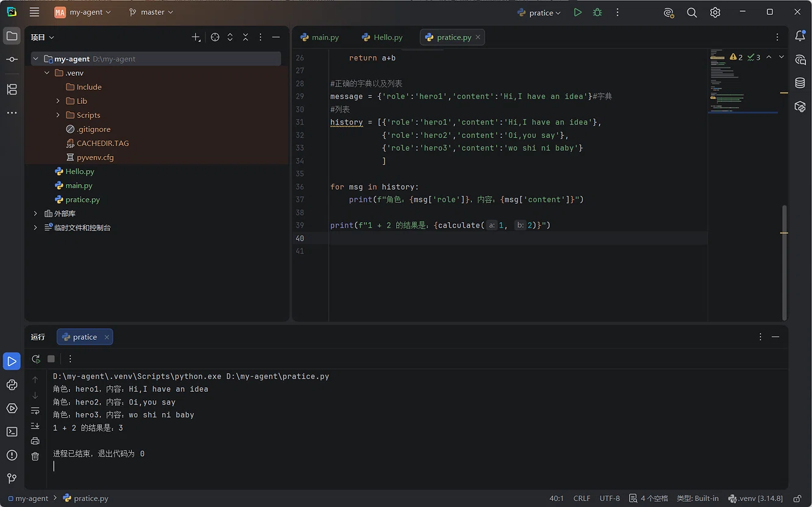Viewport: 812px width, 507px height.
Task: Click 4 个空格 indent setting
Action: coord(649,498)
